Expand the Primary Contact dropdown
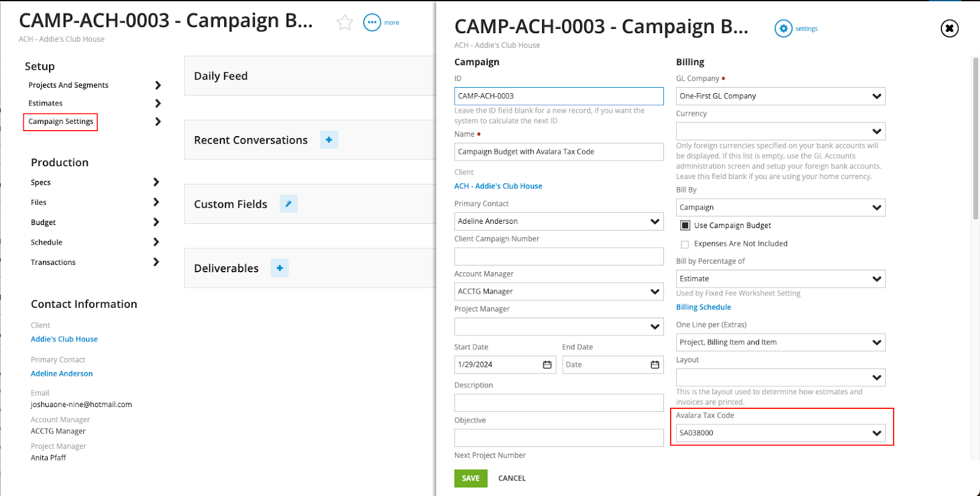The width and height of the screenshot is (980, 496). [x=655, y=221]
